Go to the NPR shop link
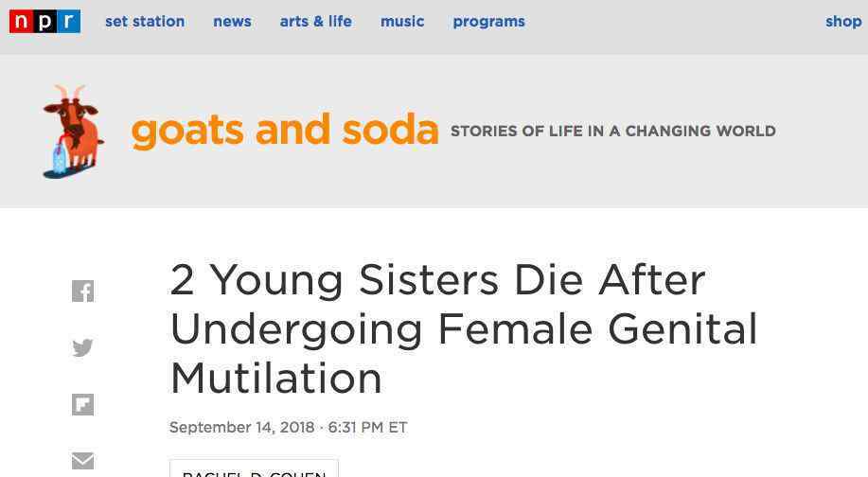Screen dimensions: 868x477 (x=843, y=22)
